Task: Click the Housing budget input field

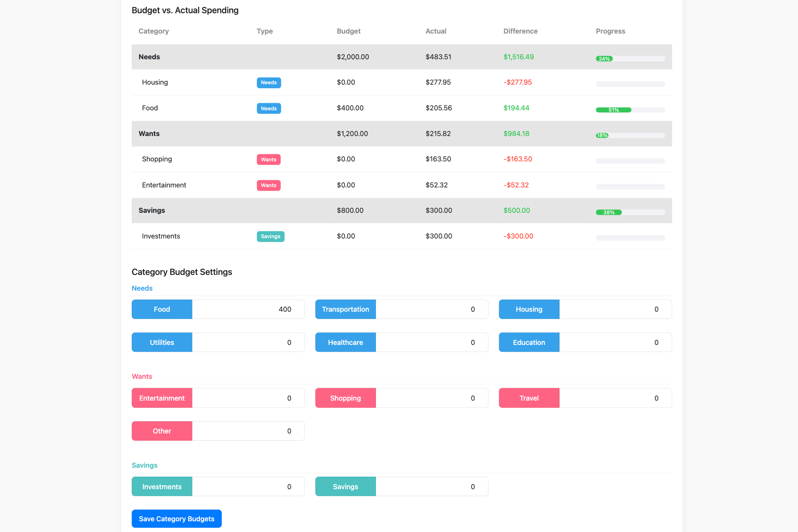Action: pyautogui.click(x=615, y=309)
